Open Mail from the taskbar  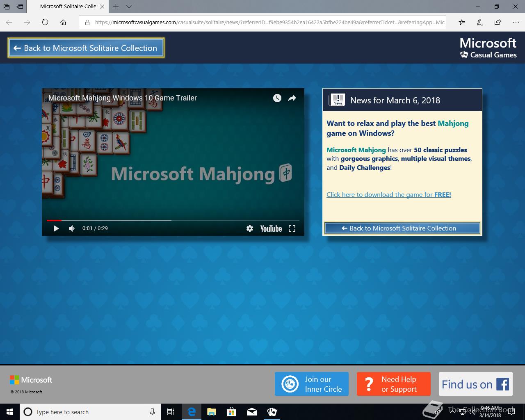click(x=251, y=412)
